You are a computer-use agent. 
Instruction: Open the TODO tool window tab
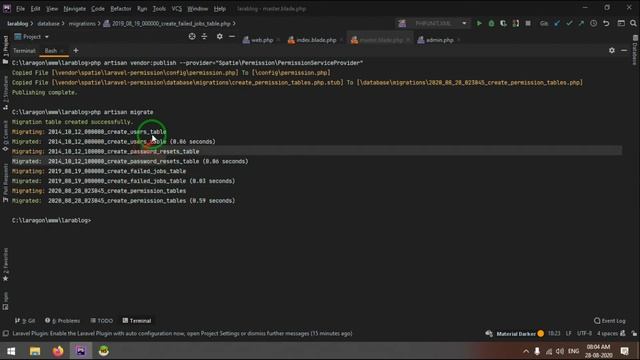pos(102,321)
